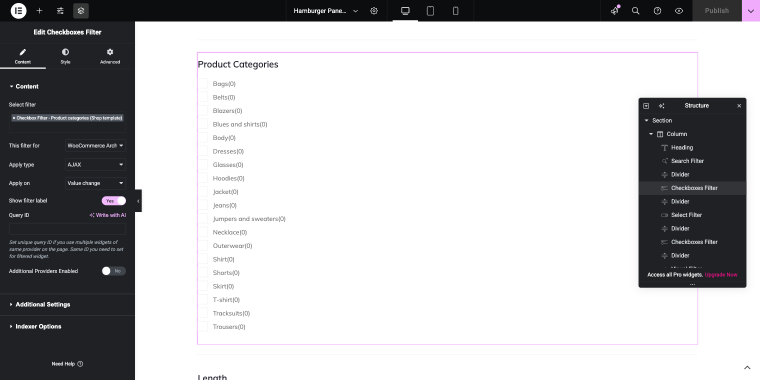Open the help question mark icon
The image size is (760, 380).
click(657, 11)
